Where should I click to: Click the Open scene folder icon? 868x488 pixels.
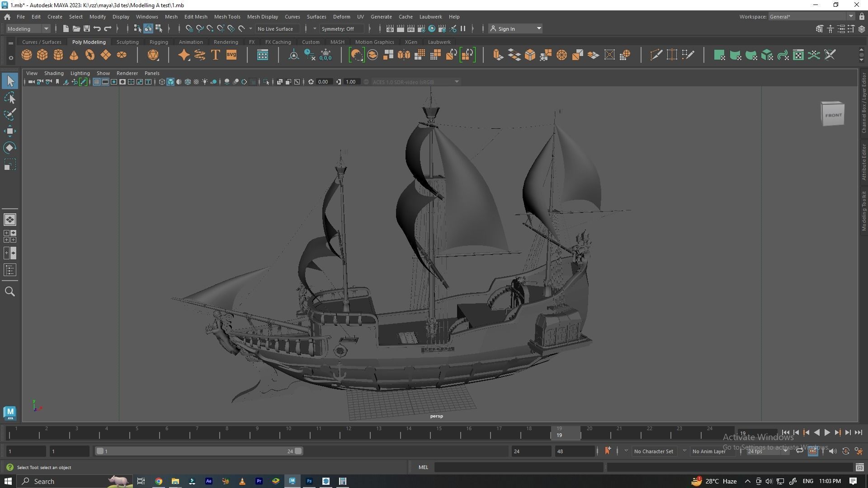click(x=76, y=28)
